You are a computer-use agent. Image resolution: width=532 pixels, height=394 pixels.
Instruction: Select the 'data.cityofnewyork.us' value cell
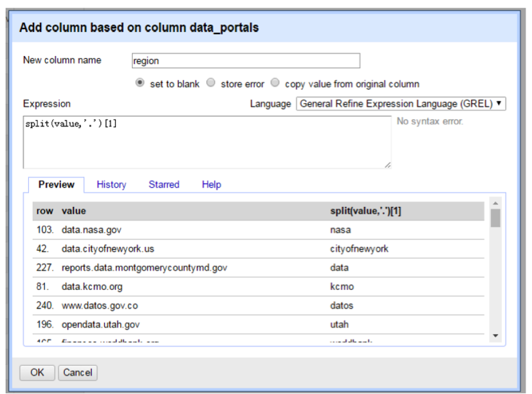108,249
